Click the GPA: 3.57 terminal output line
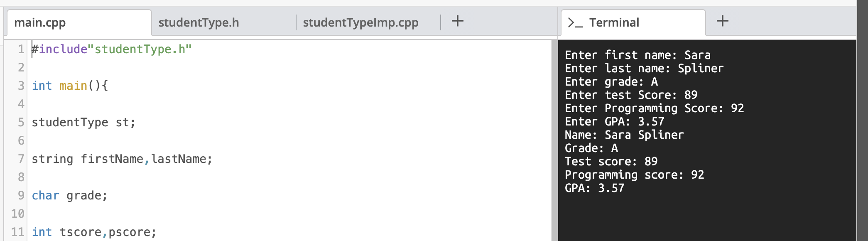 pos(594,188)
